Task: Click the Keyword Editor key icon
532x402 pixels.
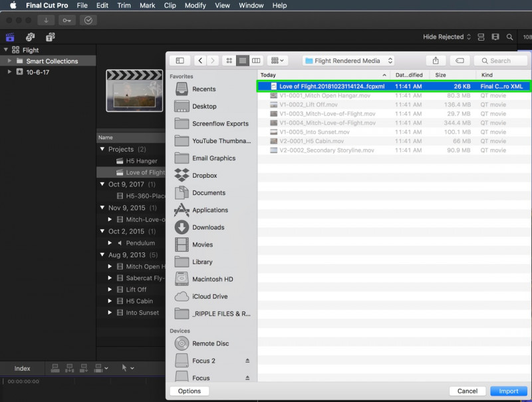Action: pos(67,21)
